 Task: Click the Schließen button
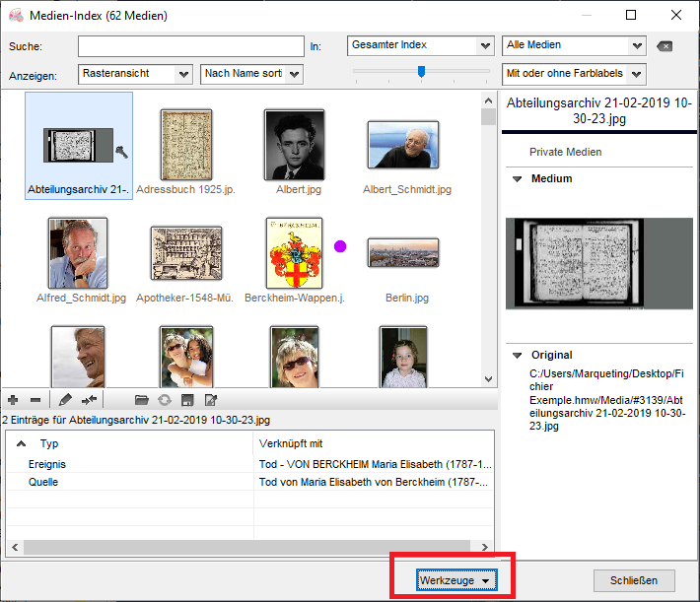(633, 580)
